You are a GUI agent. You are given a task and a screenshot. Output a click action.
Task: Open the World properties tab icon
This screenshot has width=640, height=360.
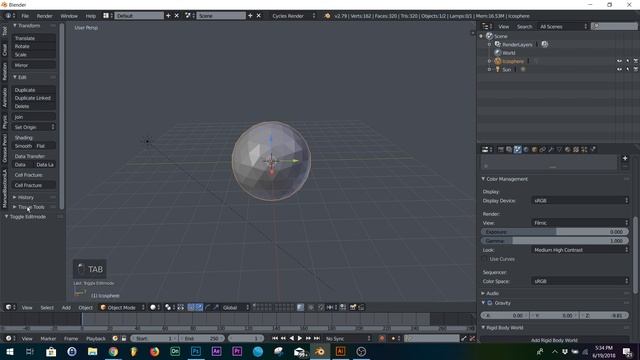click(x=526, y=149)
